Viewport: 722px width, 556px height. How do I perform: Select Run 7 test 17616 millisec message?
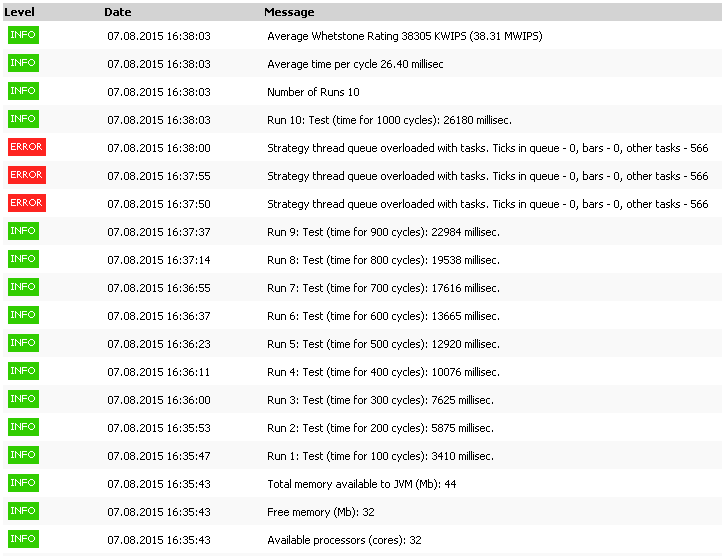(383, 288)
